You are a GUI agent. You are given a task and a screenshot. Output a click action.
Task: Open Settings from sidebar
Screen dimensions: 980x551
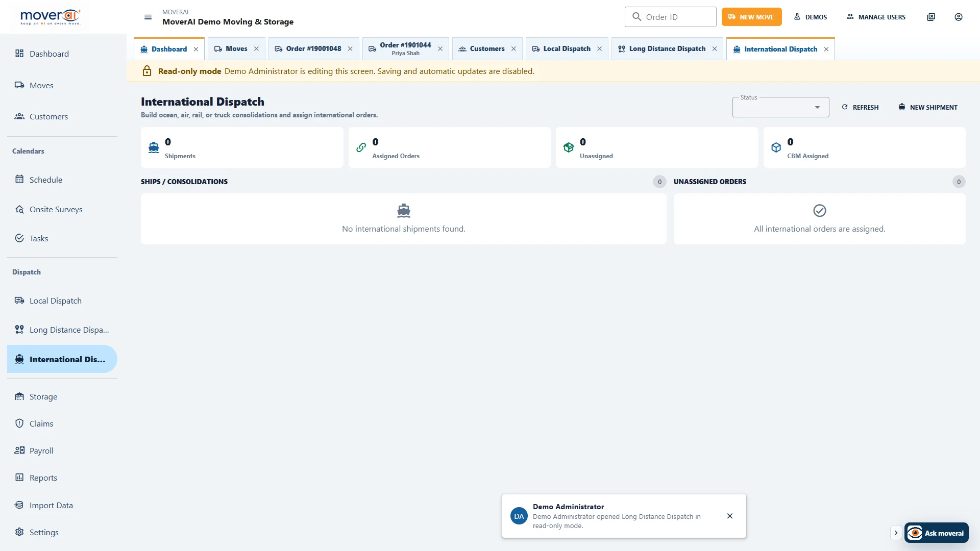pos(62,532)
